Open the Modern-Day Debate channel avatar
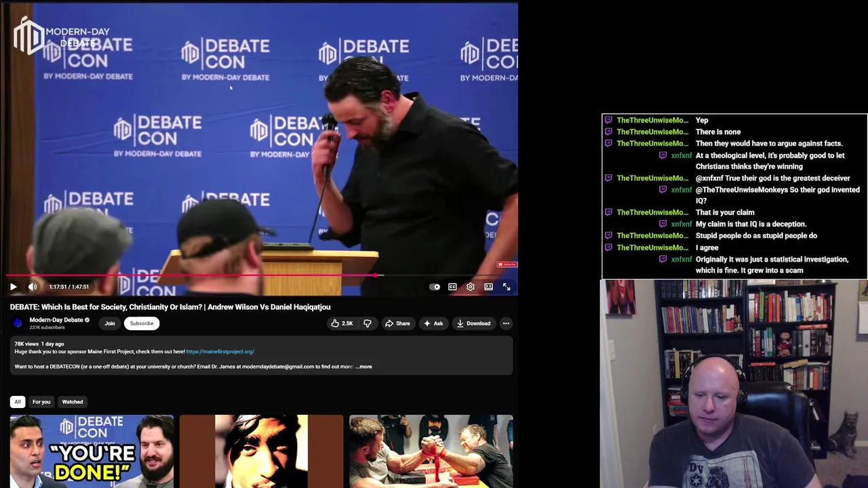 (x=18, y=323)
